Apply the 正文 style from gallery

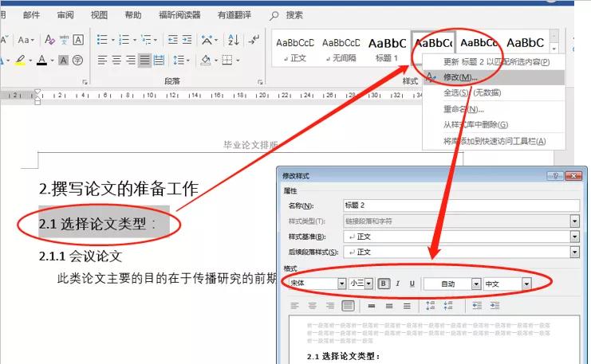[x=295, y=49]
